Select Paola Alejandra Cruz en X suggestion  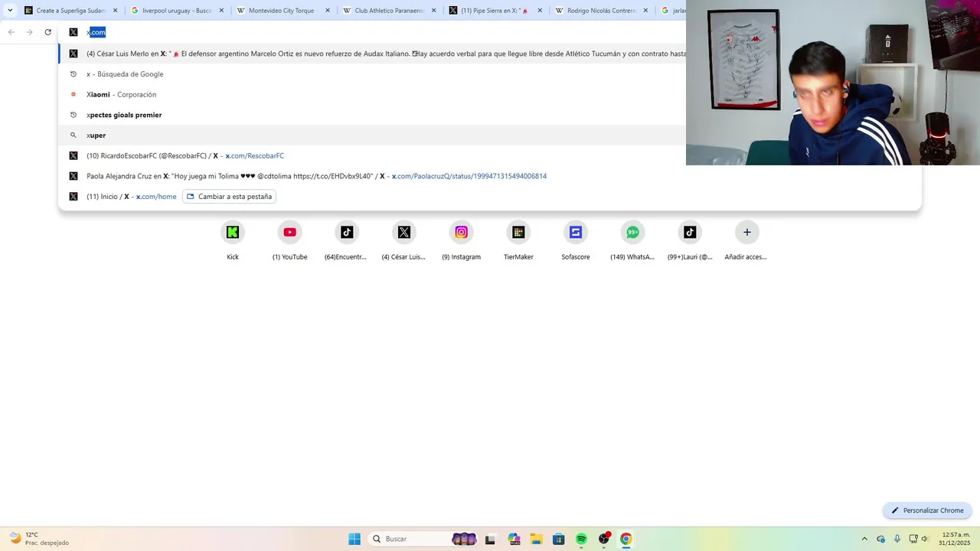(x=490, y=176)
